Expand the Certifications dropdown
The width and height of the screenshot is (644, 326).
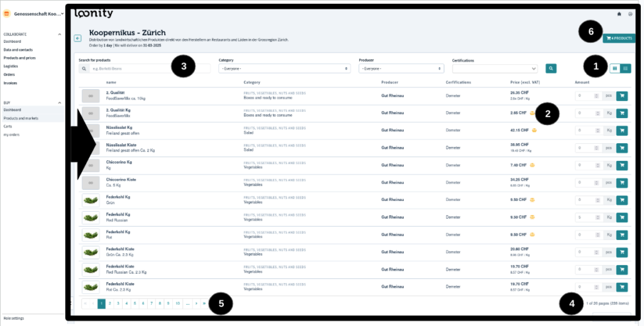coord(494,68)
